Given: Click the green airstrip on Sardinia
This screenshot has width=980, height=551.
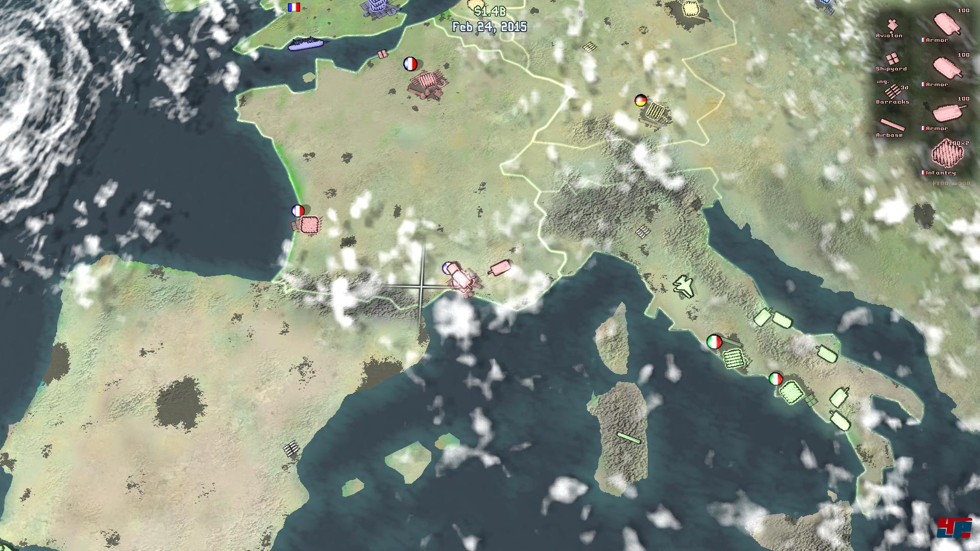Looking at the screenshot, I should (628, 437).
